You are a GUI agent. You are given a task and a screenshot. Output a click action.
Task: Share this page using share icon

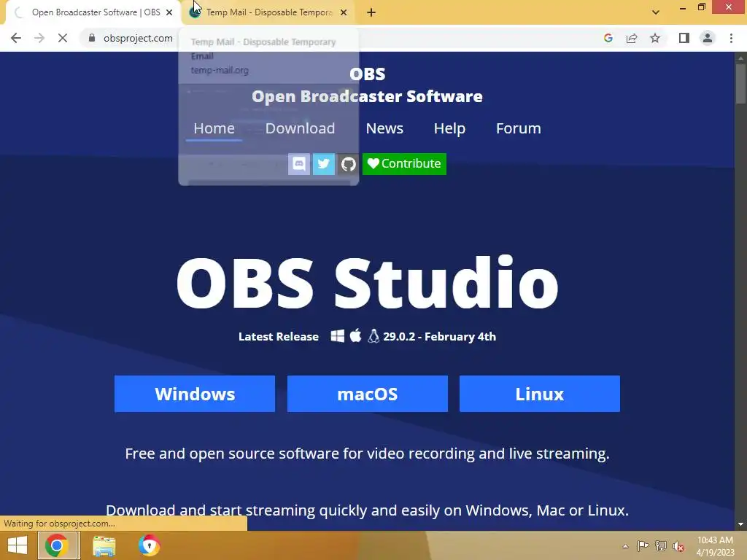pyautogui.click(x=632, y=38)
